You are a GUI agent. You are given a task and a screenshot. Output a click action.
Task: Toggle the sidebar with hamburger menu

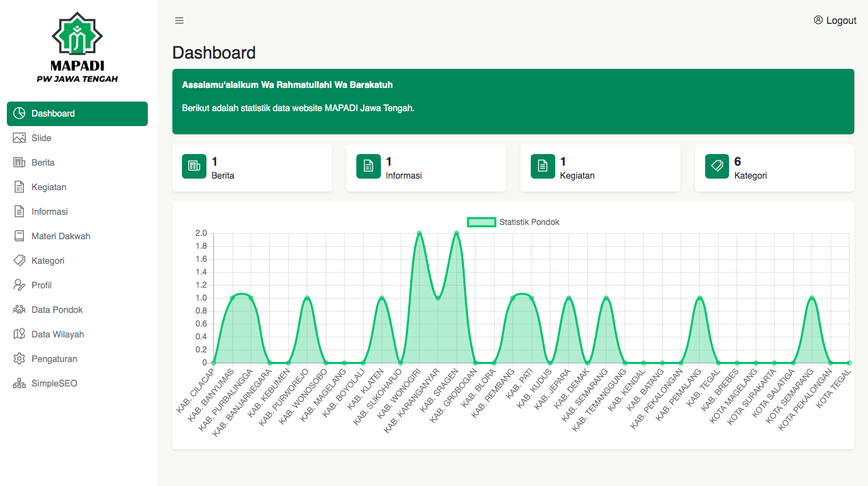(179, 20)
